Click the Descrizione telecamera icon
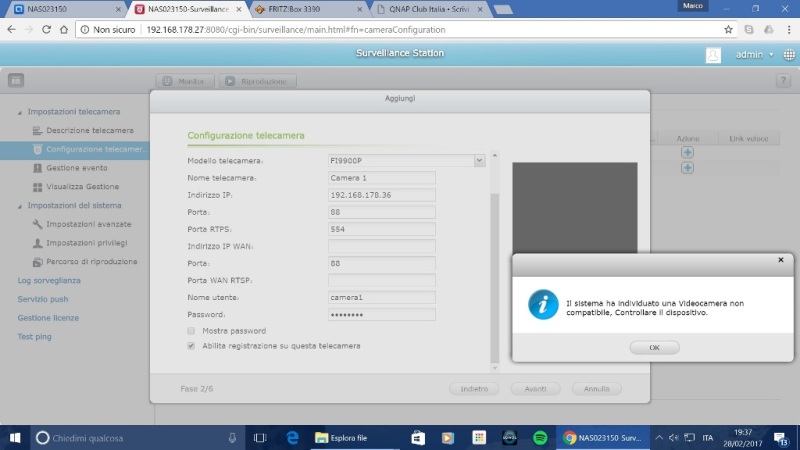 tap(38, 131)
